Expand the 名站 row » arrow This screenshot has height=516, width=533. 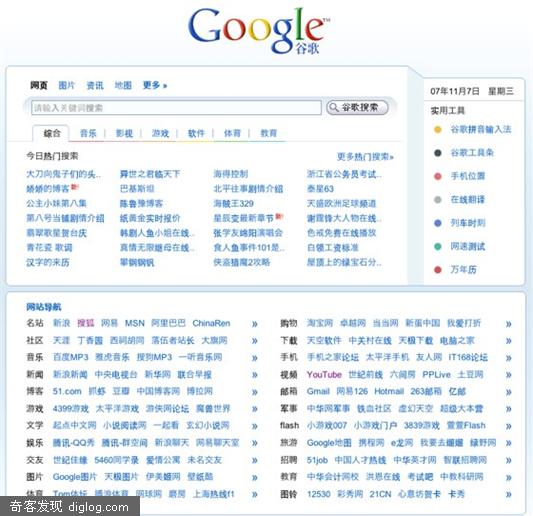pyautogui.click(x=255, y=324)
